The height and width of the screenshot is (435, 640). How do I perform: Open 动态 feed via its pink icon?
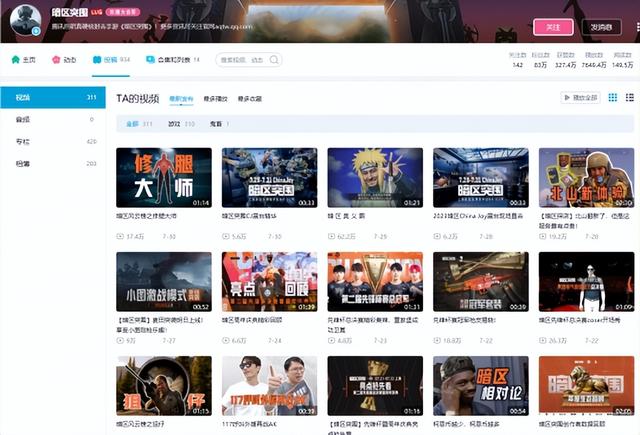[x=56, y=60]
